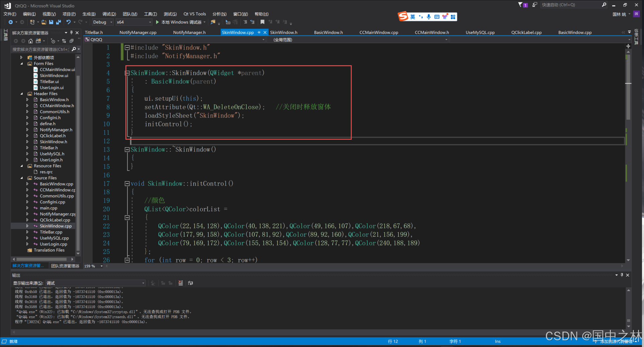Open the Qt VS Tools menu
Screen dimensions: 644x347
pyautogui.click(x=195, y=14)
